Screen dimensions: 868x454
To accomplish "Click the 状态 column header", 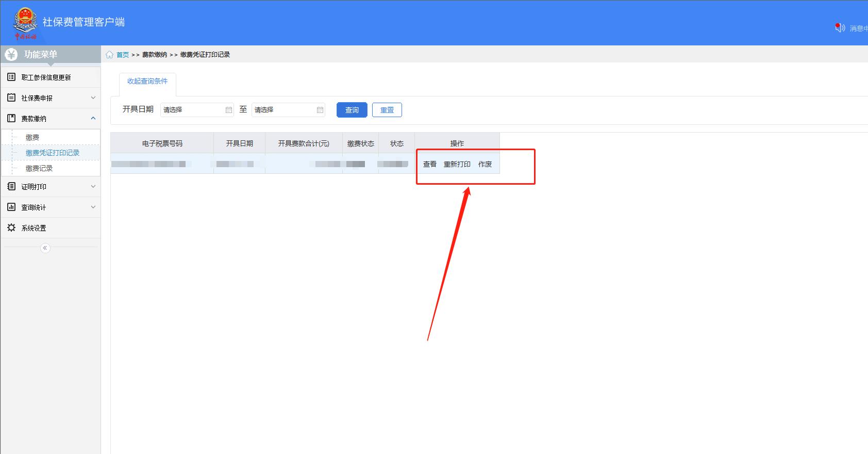I will tap(397, 143).
